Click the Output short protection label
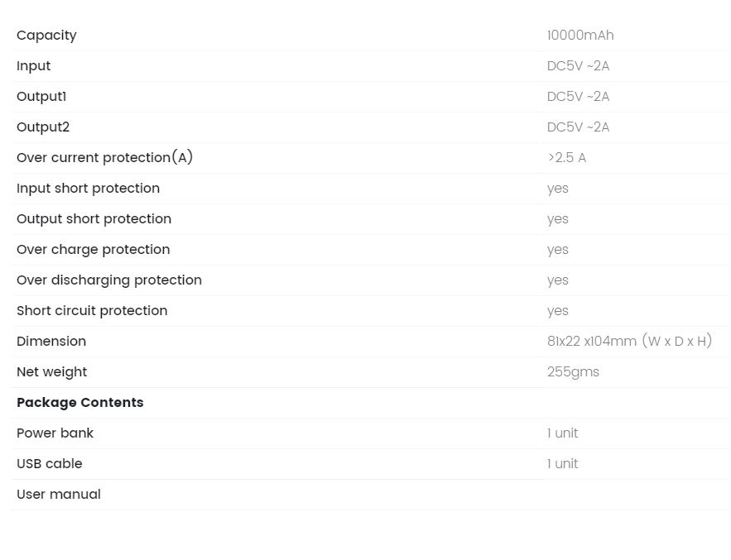The width and height of the screenshot is (731, 560). [x=94, y=219]
